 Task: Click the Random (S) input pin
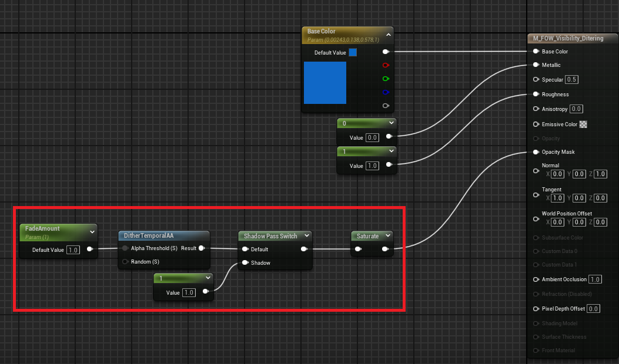pos(125,261)
